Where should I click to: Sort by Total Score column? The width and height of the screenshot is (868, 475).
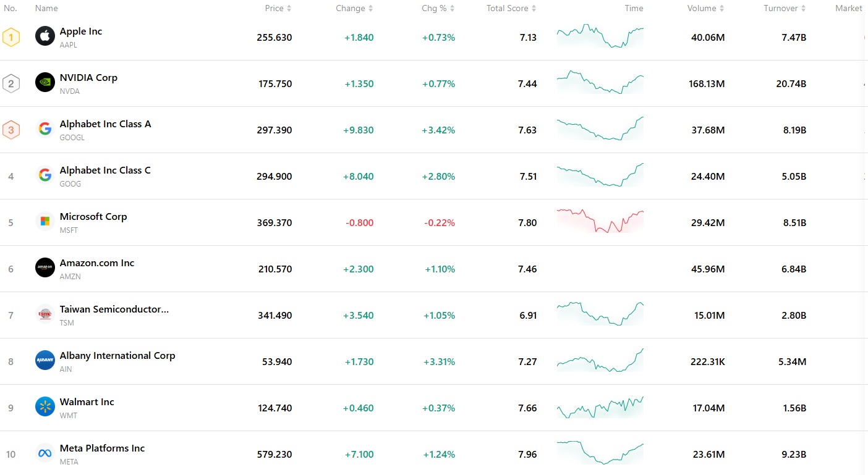point(511,9)
